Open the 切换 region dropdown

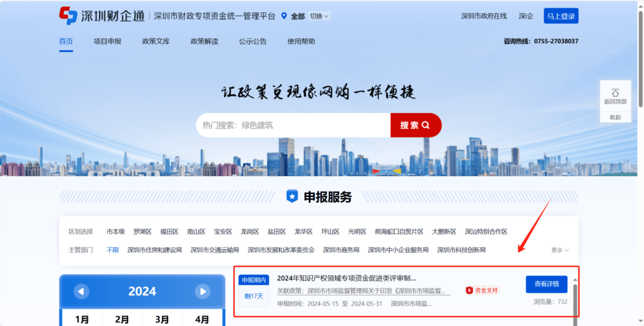(x=319, y=16)
